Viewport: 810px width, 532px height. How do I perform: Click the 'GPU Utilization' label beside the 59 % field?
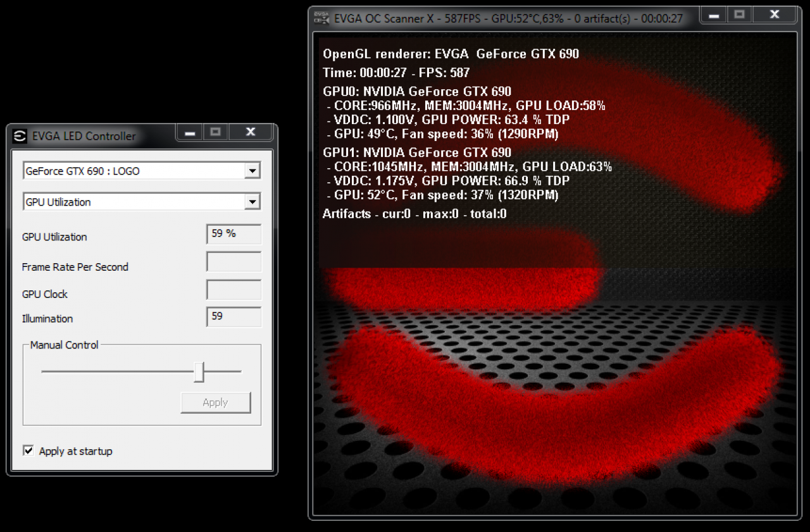click(x=54, y=237)
